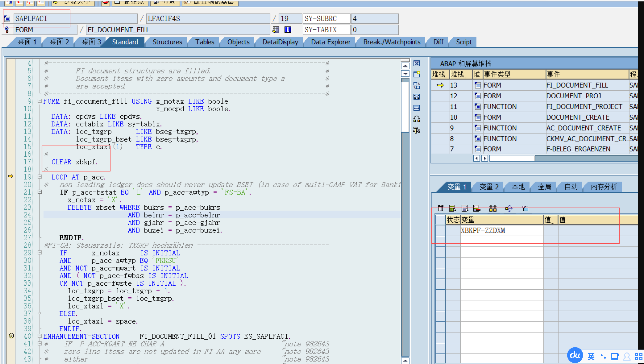644x364 pixels.
Task: Click the replace tool icon beside stack panel
Action: [x=416, y=85]
